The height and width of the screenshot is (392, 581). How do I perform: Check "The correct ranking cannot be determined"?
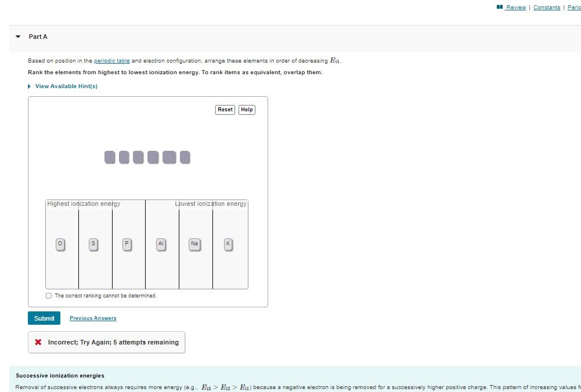click(x=49, y=296)
